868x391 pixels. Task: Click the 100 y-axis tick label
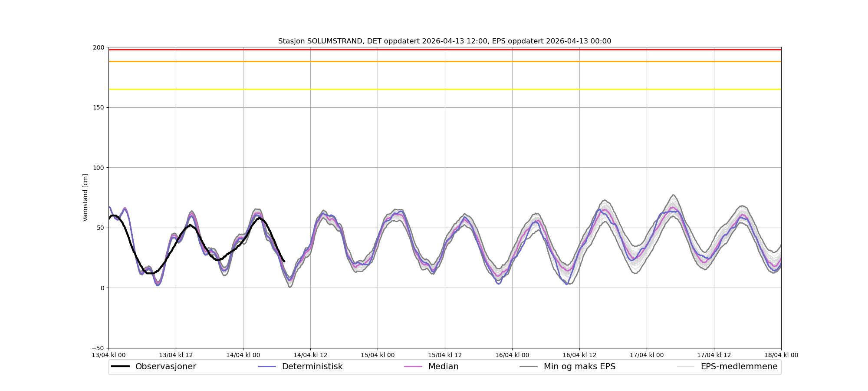click(x=99, y=168)
